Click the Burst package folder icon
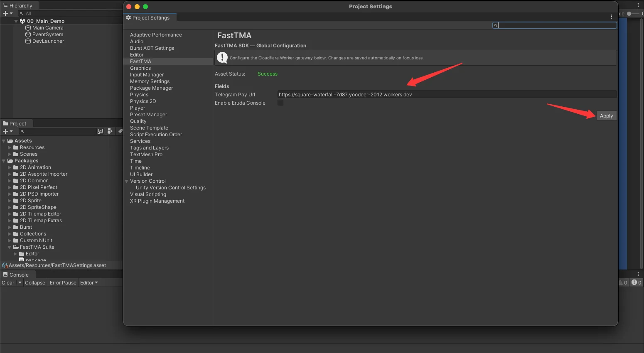This screenshot has height=353, width=644. click(x=16, y=227)
